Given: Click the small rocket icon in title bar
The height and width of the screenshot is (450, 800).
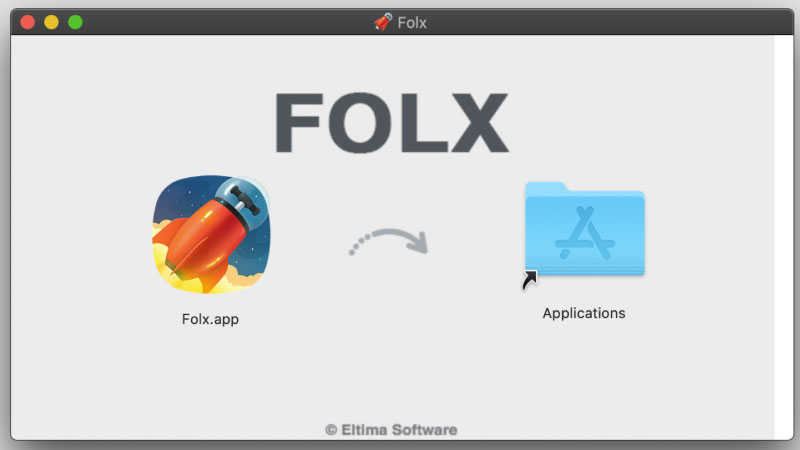Looking at the screenshot, I should point(383,22).
